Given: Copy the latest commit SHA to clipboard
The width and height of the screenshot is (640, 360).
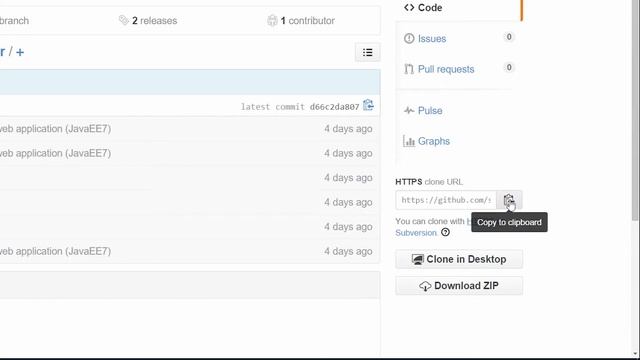Looking at the screenshot, I should click(368, 105).
